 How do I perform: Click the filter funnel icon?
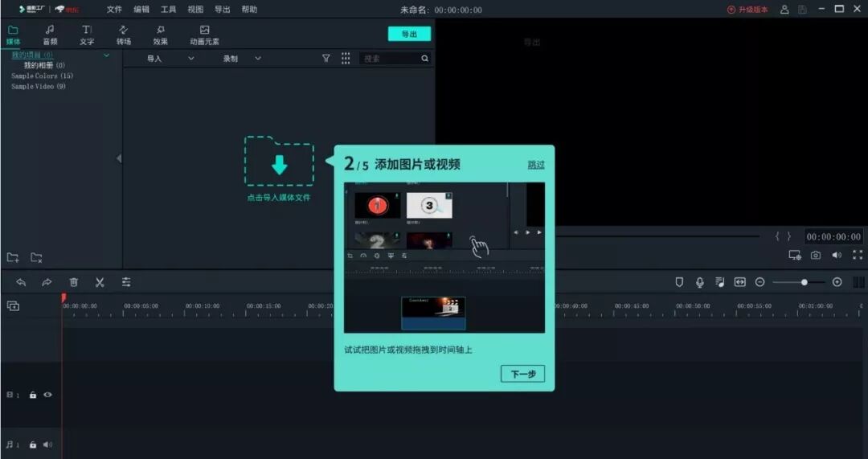point(326,58)
